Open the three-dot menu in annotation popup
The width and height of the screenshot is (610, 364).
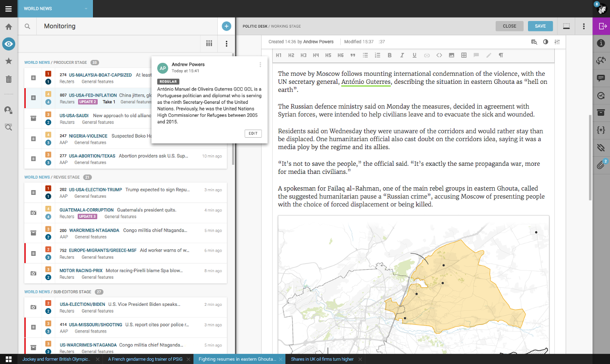(x=260, y=65)
